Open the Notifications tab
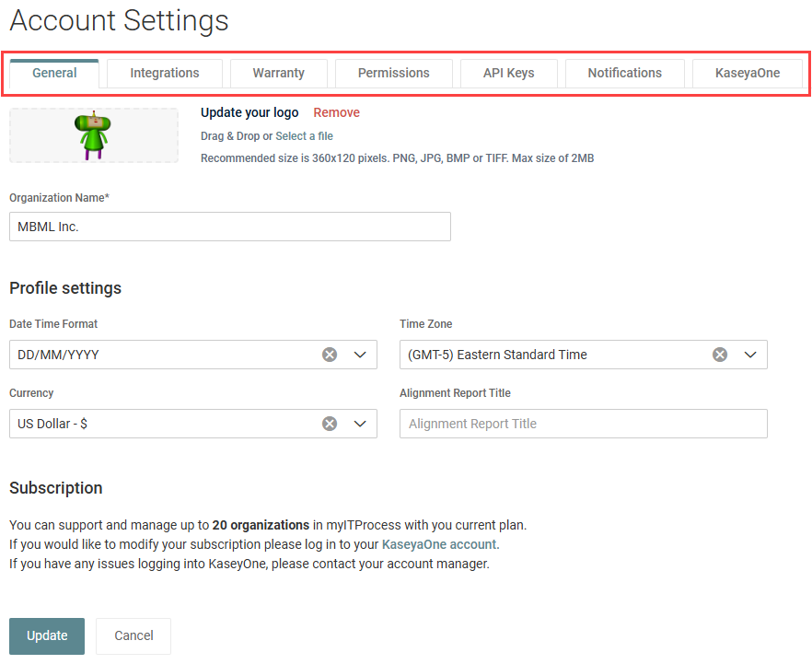Viewport: 812px width, 664px height. click(x=624, y=73)
